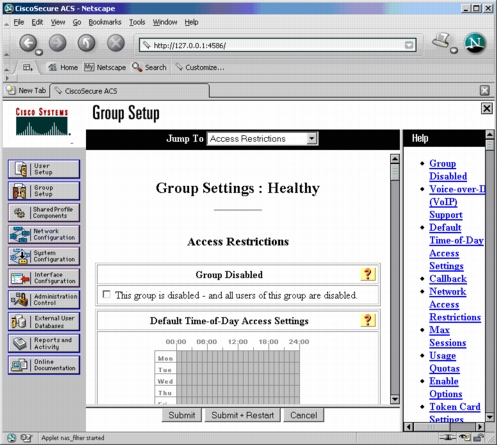Click the Netscape N logo
The height and width of the screenshot is (447, 499).
coord(475,43)
